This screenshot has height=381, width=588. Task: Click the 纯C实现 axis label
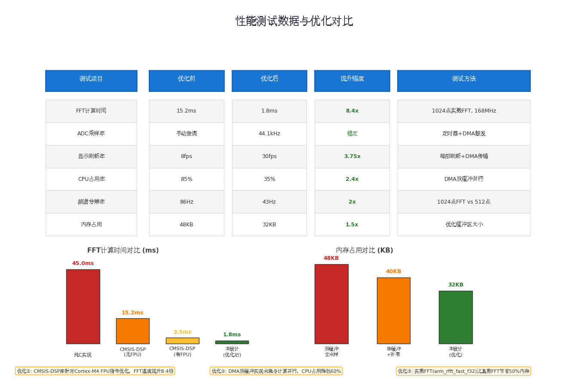tap(83, 355)
